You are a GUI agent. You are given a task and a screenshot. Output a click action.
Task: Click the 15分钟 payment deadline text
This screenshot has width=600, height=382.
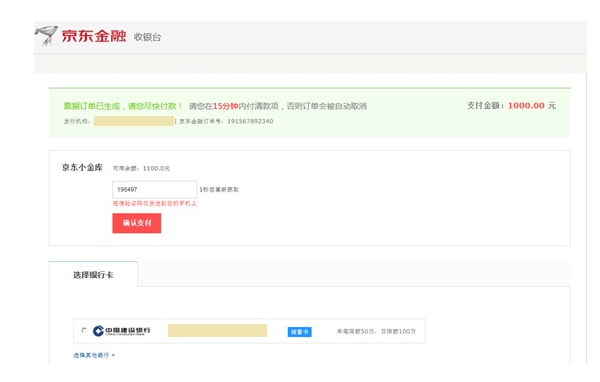click(x=225, y=106)
